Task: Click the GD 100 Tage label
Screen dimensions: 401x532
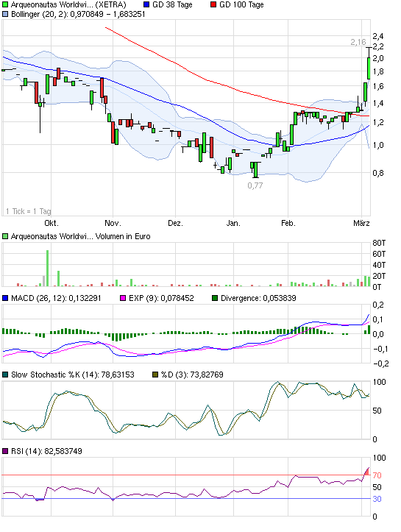Action: click(x=241, y=4)
